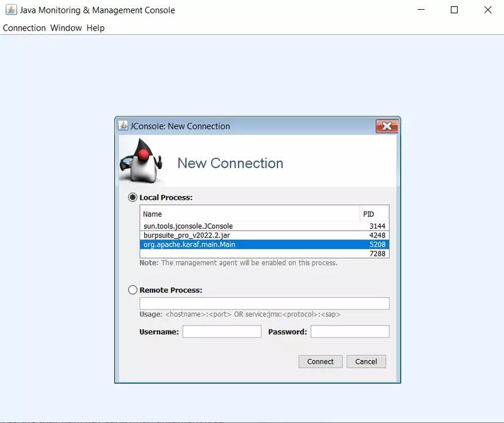The height and width of the screenshot is (423, 504).
Task: Open the Connection menu
Action: coord(24,28)
